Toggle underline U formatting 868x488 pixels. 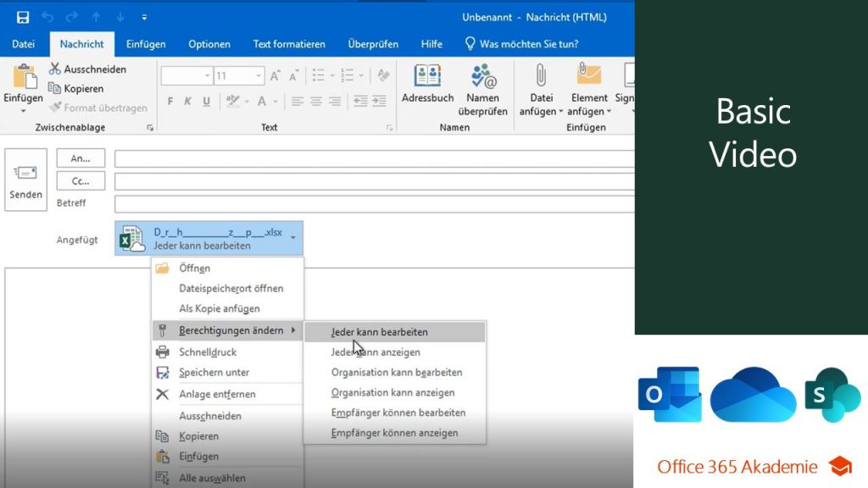click(207, 102)
